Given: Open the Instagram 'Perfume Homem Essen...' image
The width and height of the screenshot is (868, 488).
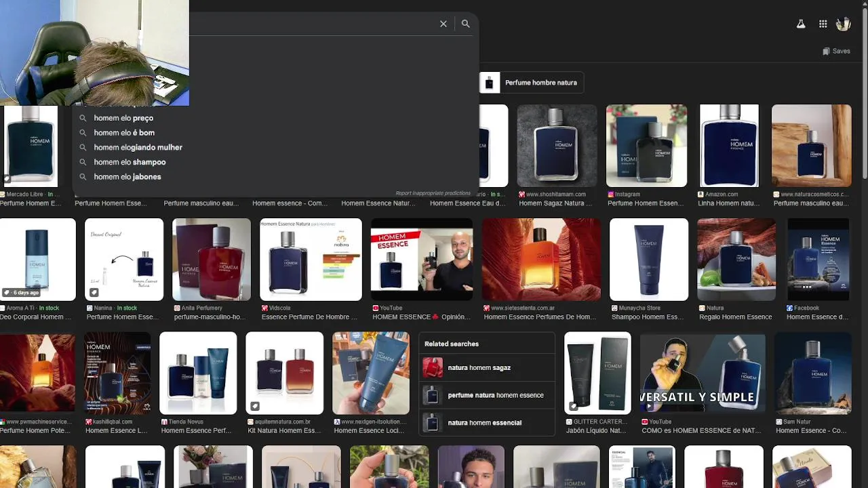Looking at the screenshot, I should tap(646, 146).
